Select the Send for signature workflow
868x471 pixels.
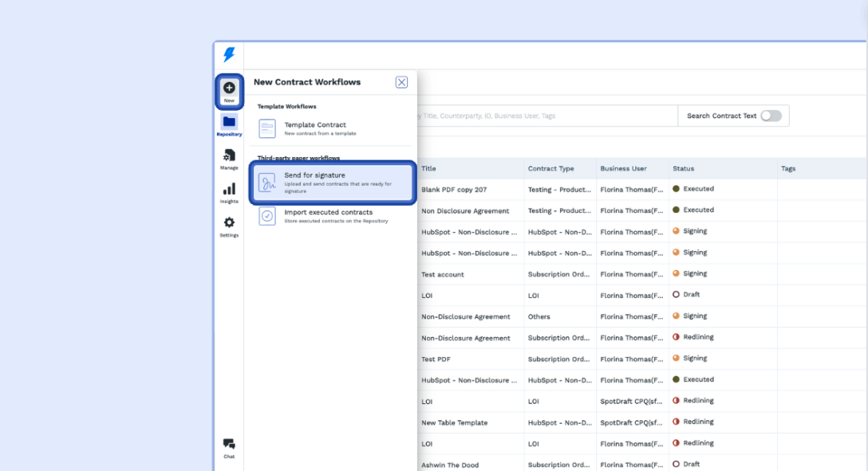tap(333, 183)
